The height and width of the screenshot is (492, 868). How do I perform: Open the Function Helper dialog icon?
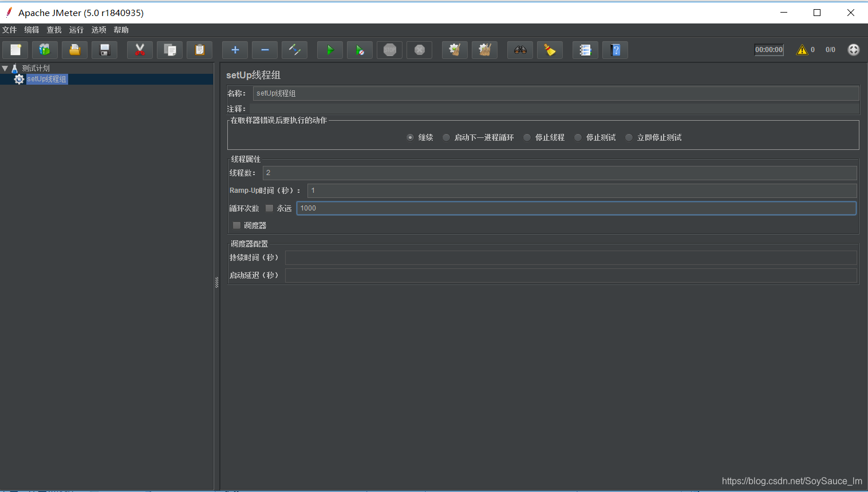point(585,50)
